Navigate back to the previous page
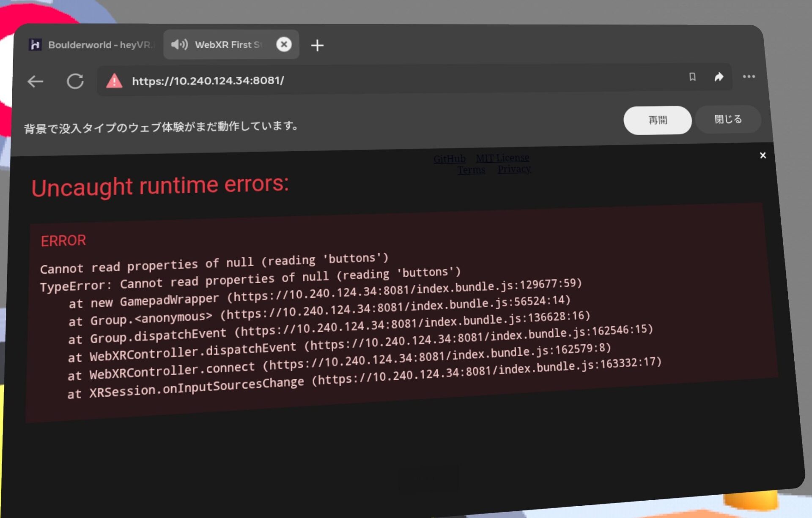 [x=36, y=82]
